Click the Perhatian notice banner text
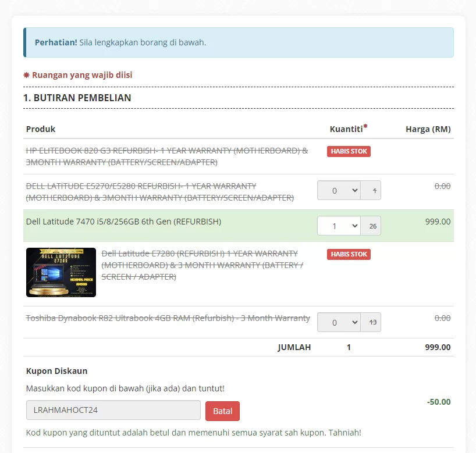476x453 pixels. [120, 42]
